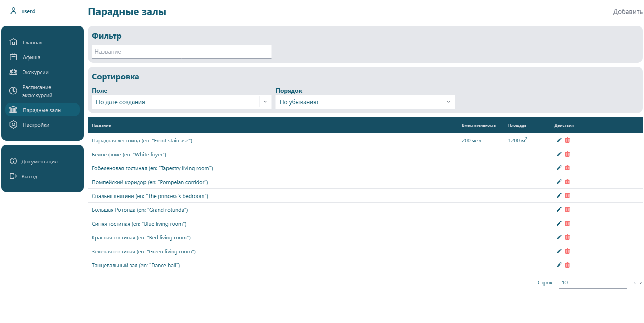Delete the Зеленая гостиная row
The image size is (644, 323).
pyautogui.click(x=567, y=251)
